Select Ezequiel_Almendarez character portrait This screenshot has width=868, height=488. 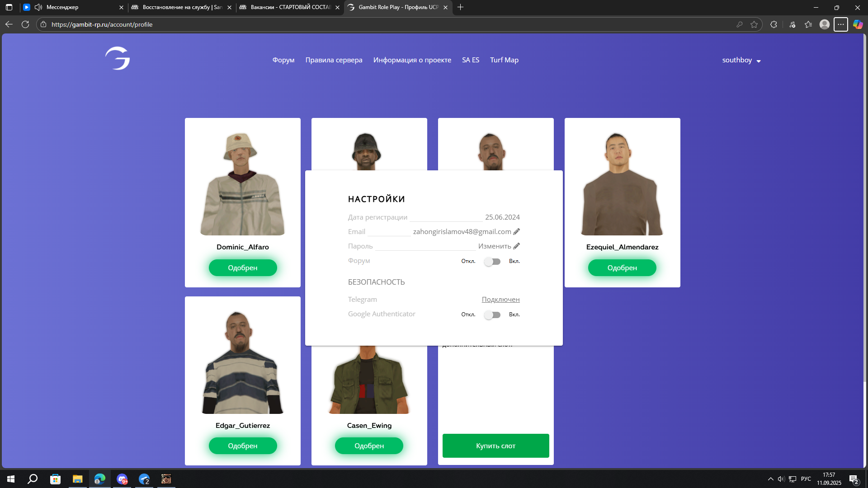tap(622, 183)
